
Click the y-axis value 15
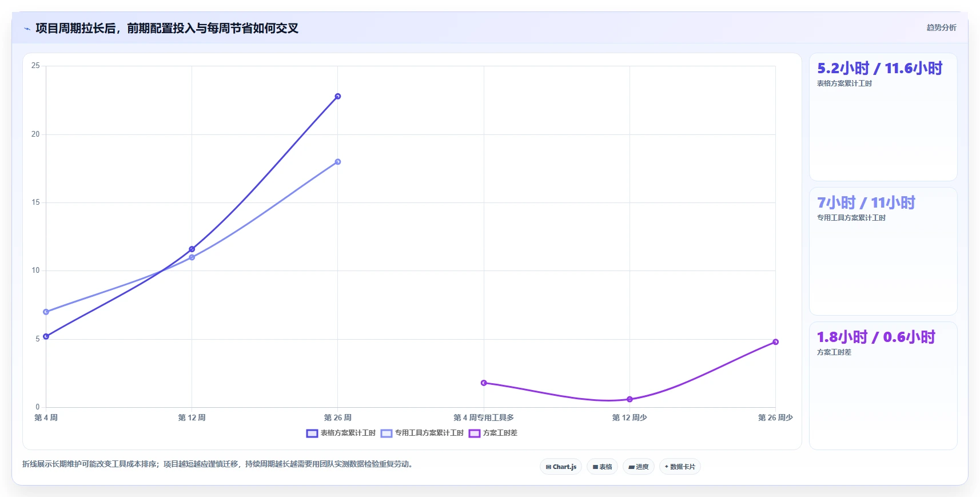35,202
